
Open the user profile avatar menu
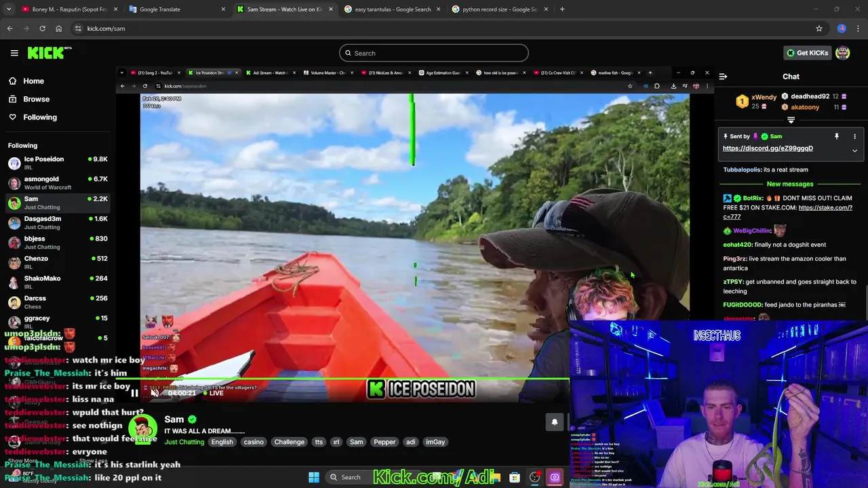coord(843,53)
